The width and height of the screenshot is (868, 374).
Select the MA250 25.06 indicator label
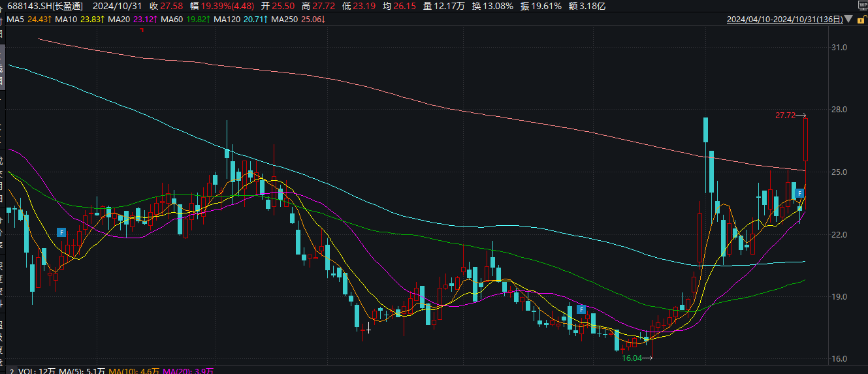298,20
